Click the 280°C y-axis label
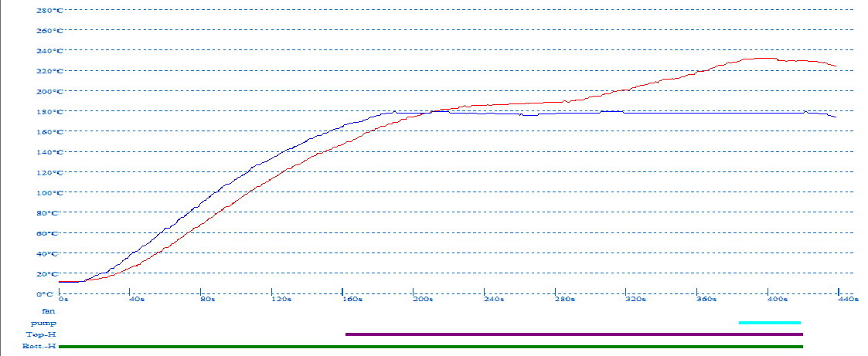This screenshot has height=356, width=868. point(49,11)
